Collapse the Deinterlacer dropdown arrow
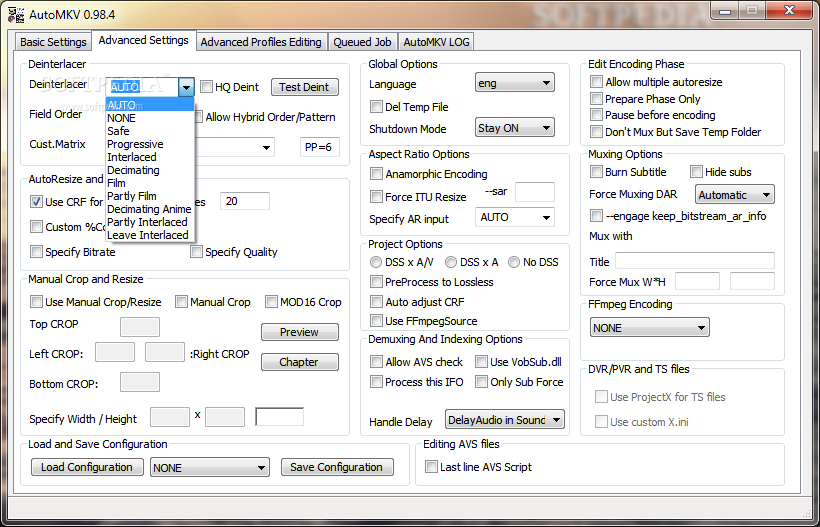The width and height of the screenshot is (820, 527). 186,87
